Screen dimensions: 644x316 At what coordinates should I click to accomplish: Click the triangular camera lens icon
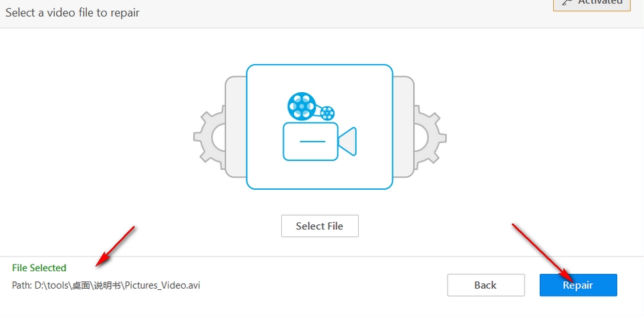click(347, 142)
